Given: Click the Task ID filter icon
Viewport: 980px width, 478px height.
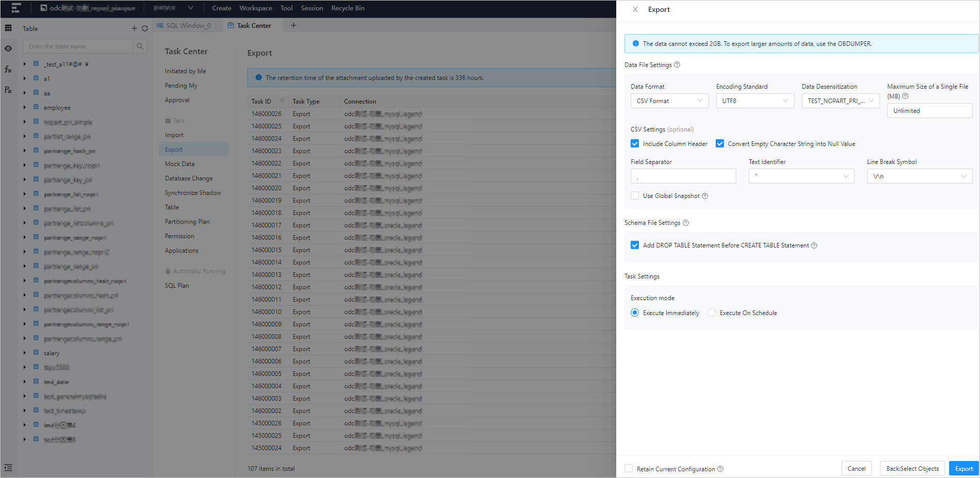Looking at the screenshot, I should point(282,101).
